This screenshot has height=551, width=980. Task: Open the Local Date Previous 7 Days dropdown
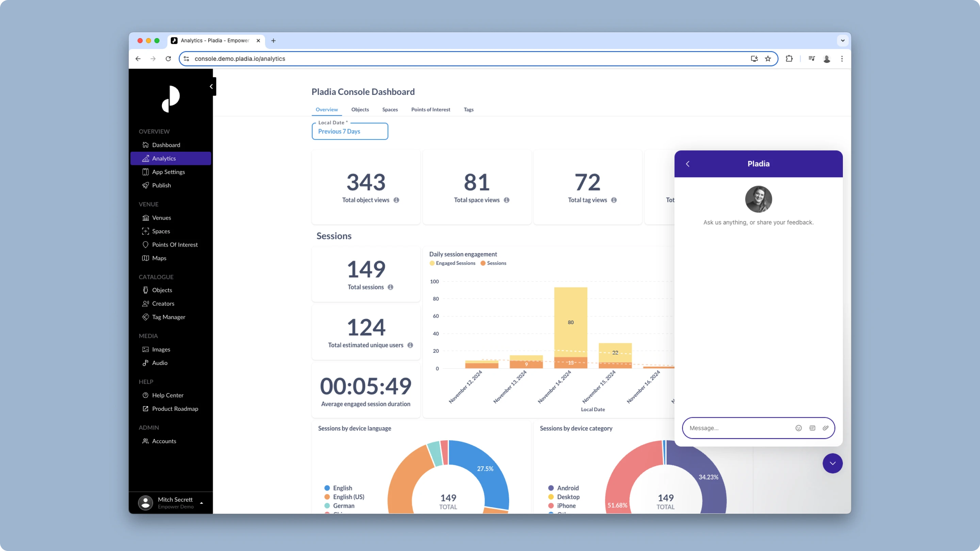pyautogui.click(x=350, y=131)
